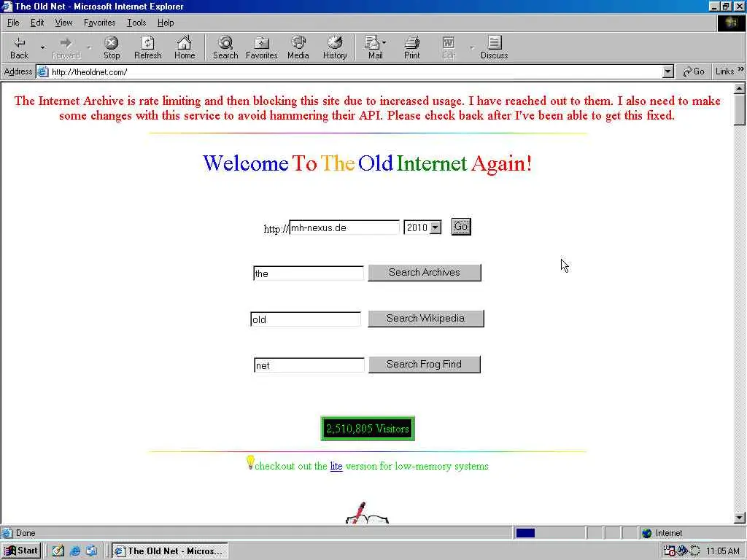This screenshot has height=560, width=747.
Task: Click the Go arrow beside address bar
Action: pyautogui.click(x=694, y=71)
